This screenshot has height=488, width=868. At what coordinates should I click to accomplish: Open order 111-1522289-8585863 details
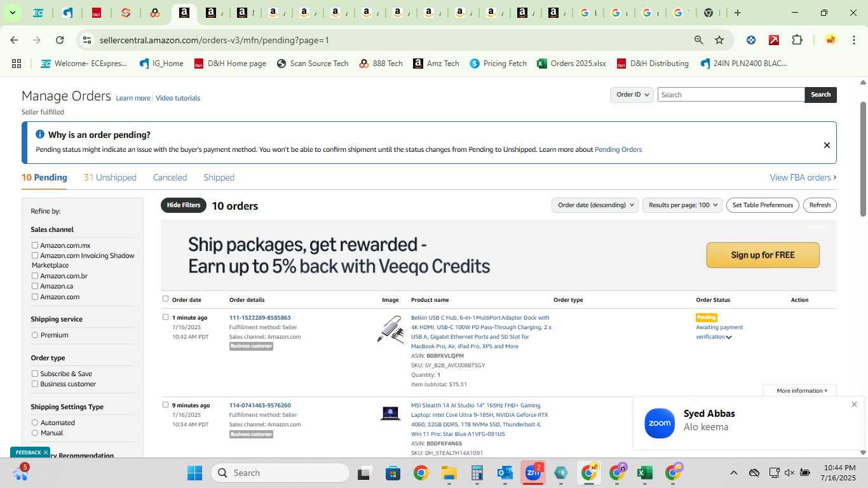pos(260,318)
